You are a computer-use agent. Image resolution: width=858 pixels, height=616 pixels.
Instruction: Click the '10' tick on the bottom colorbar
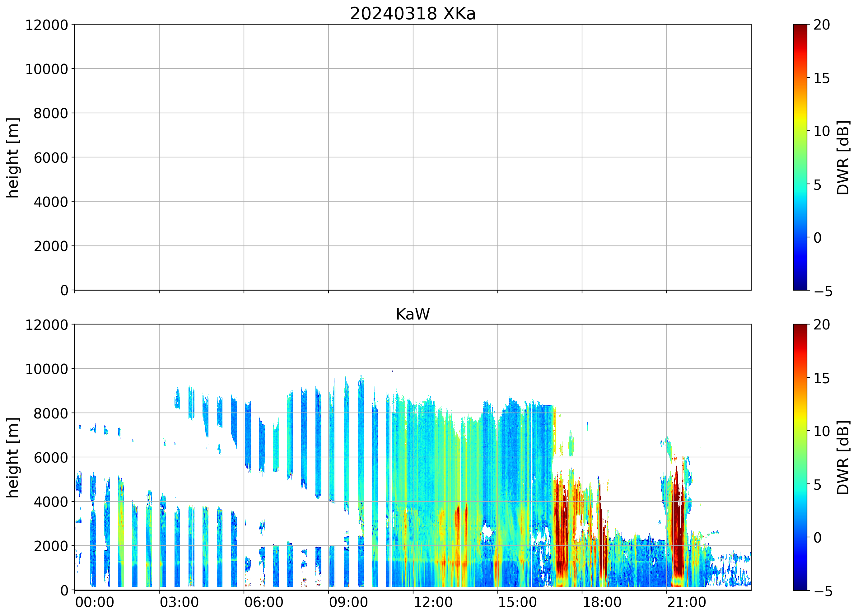point(821,431)
